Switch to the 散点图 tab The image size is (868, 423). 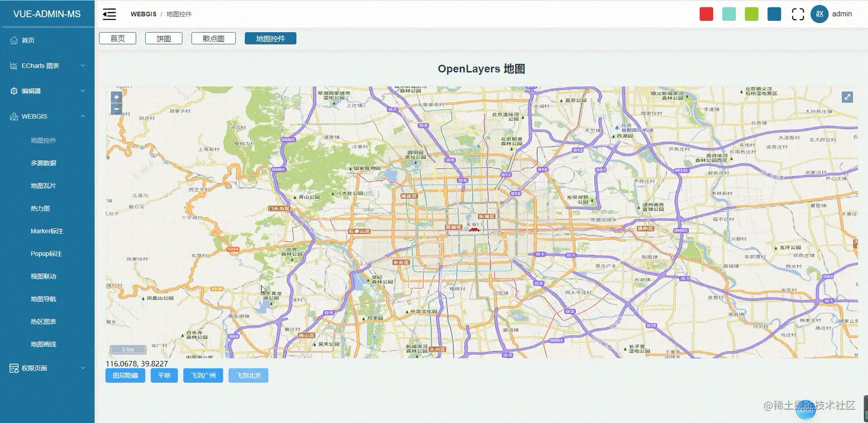pos(213,38)
